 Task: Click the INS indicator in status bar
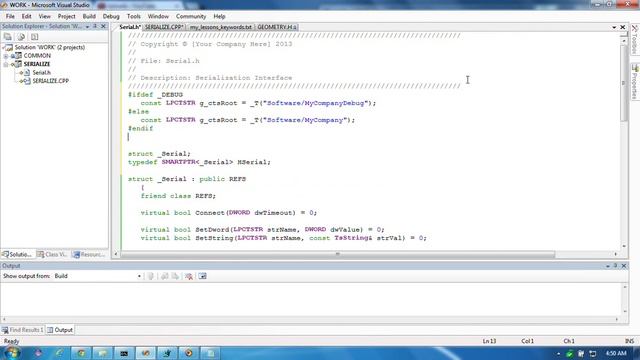(630, 341)
